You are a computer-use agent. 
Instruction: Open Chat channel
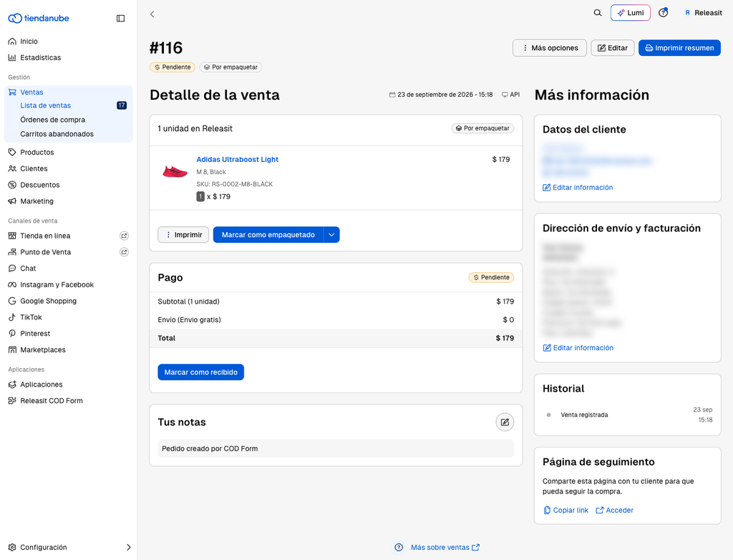pyautogui.click(x=28, y=268)
